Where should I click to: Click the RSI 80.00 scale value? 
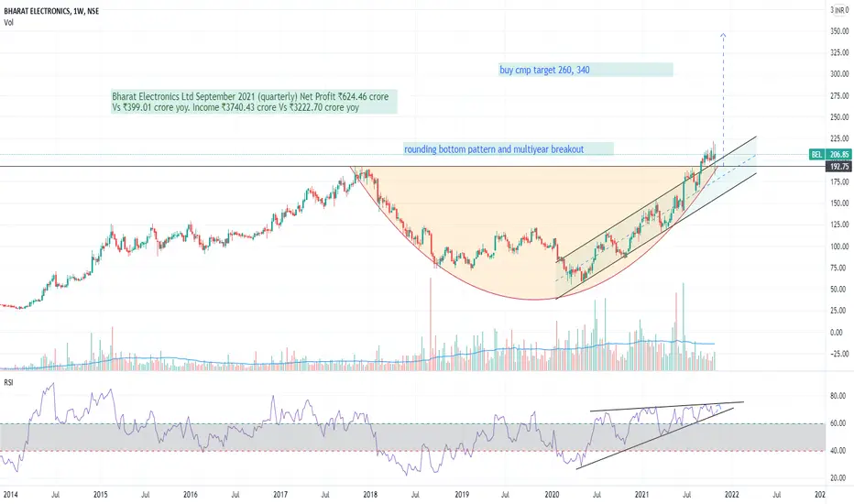(838, 396)
